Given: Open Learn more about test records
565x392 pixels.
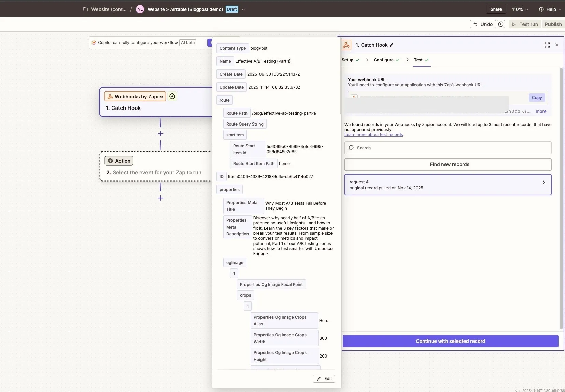Looking at the screenshot, I should tap(373, 135).
